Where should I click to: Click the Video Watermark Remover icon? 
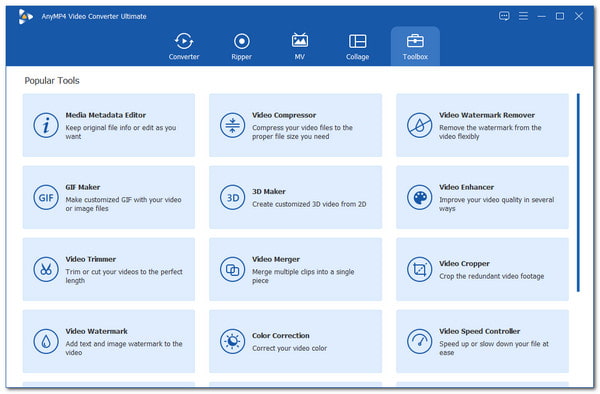pyautogui.click(x=419, y=125)
